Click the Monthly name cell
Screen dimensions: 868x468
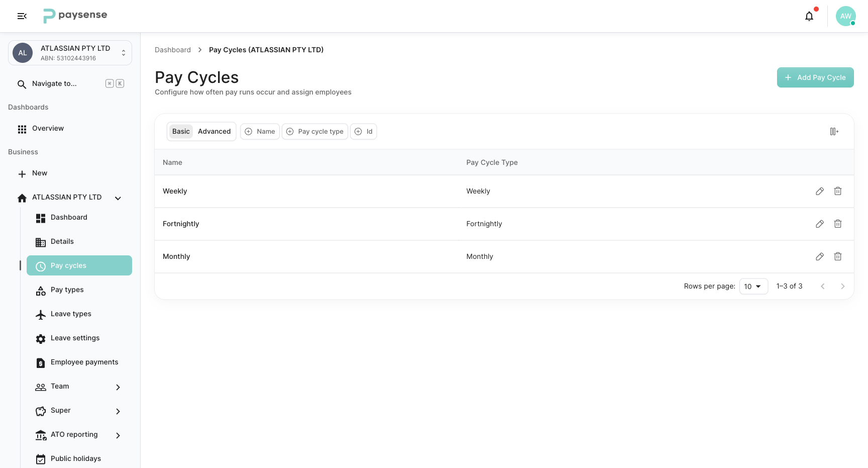click(176, 256)
